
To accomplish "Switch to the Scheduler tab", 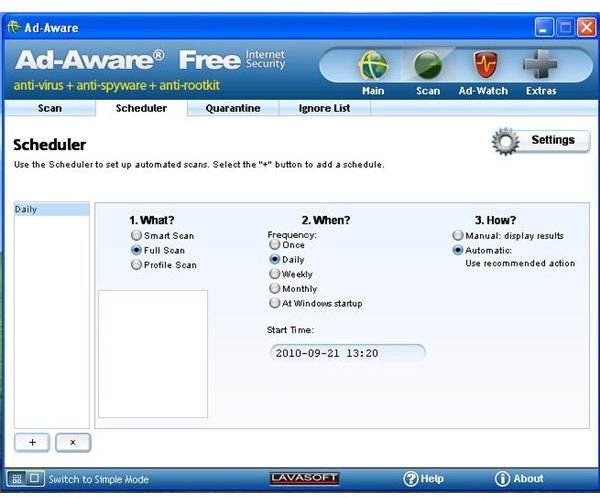I will pyautogui.click(x=141, y=108).
